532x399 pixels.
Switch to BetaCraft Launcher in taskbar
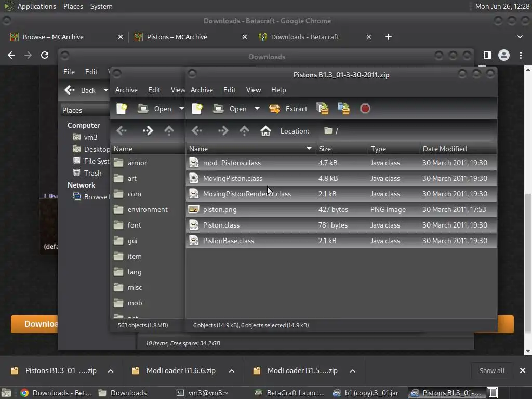pos(289,393)
